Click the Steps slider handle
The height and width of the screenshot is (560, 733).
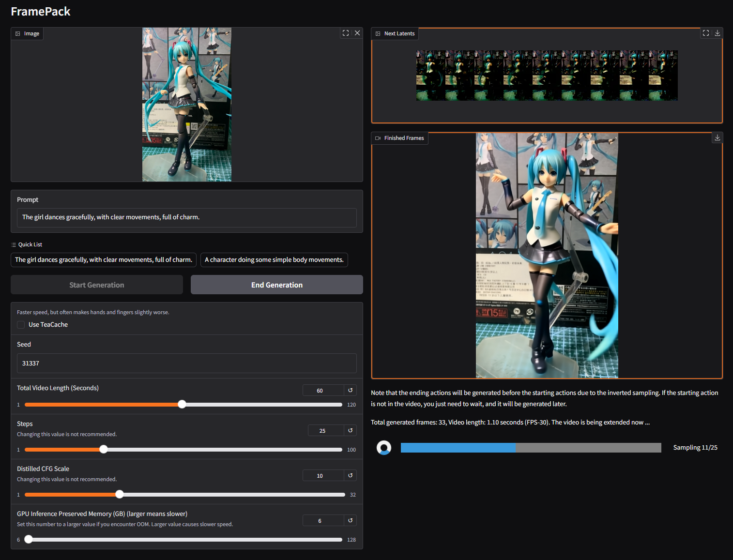[x=104, y=449]
